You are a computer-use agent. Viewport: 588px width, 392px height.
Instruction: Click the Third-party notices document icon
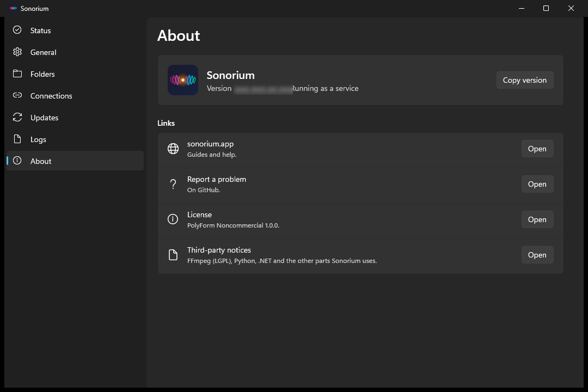coord(173,255)
